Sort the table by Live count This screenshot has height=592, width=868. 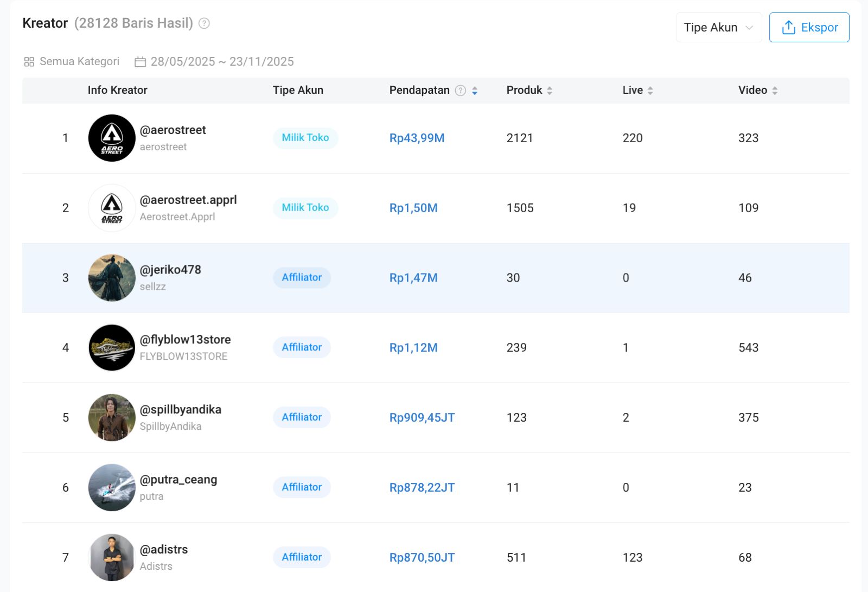650,91
